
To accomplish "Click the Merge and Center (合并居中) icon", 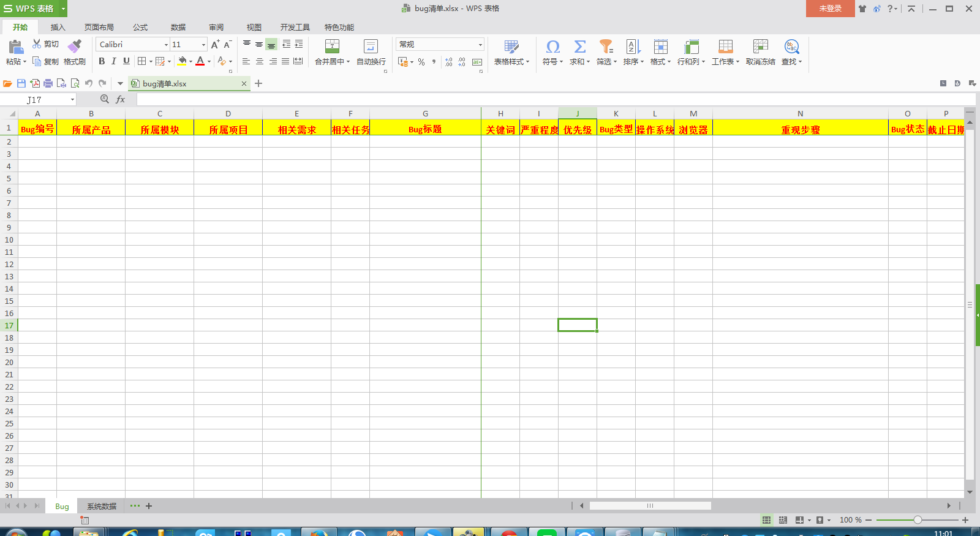I will 332,47.
